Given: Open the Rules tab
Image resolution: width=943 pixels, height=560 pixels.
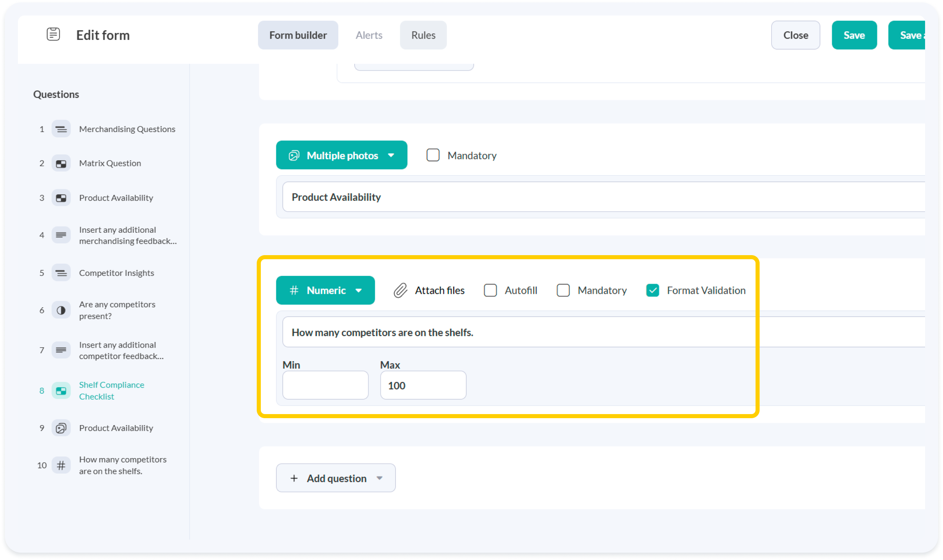Looking at the screenshot, I should click(x=423, y=35).
